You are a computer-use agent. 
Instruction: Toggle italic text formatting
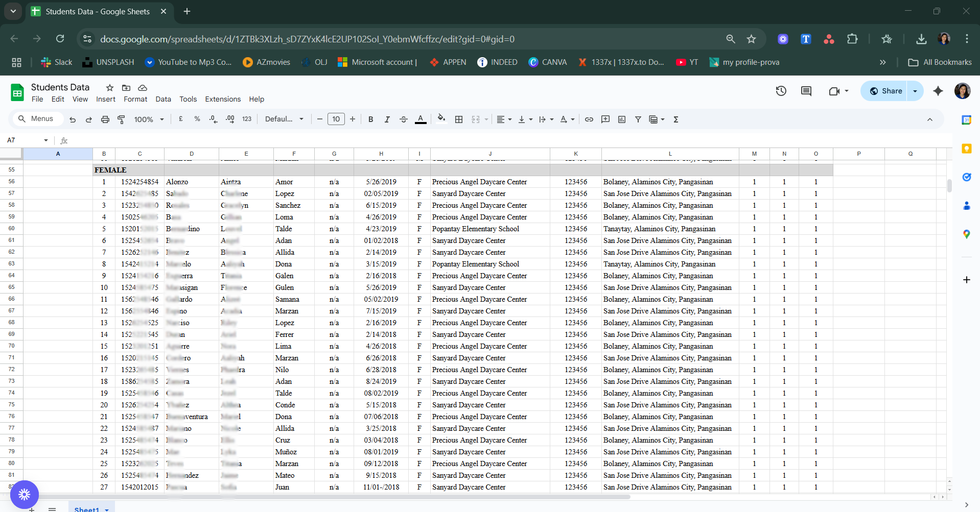[387, 119]
